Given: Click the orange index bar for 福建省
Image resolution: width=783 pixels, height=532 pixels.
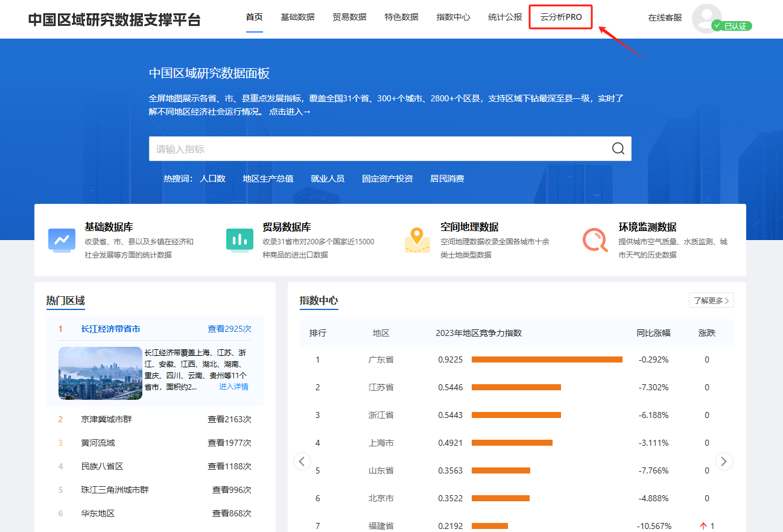Looking at the screenshot, I should (490, 526).
